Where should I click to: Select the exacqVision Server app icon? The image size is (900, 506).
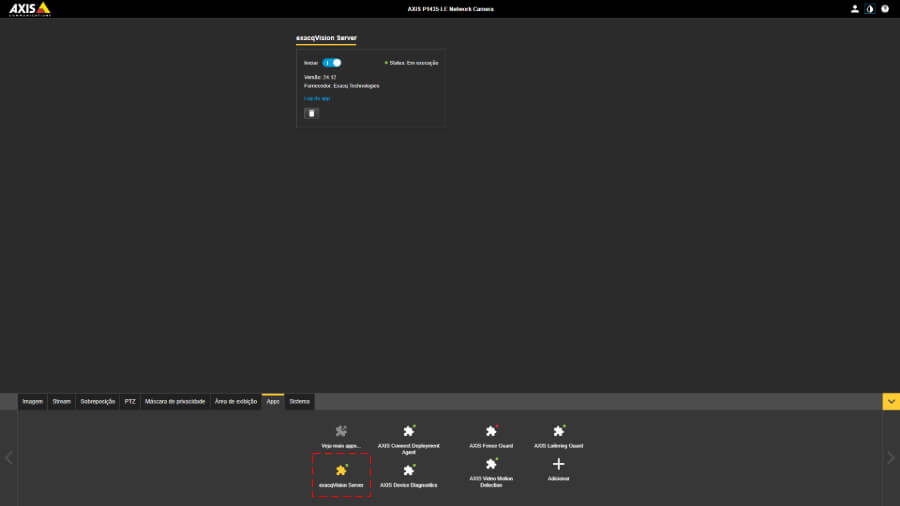pyautogui.click(x=341, y=471)
